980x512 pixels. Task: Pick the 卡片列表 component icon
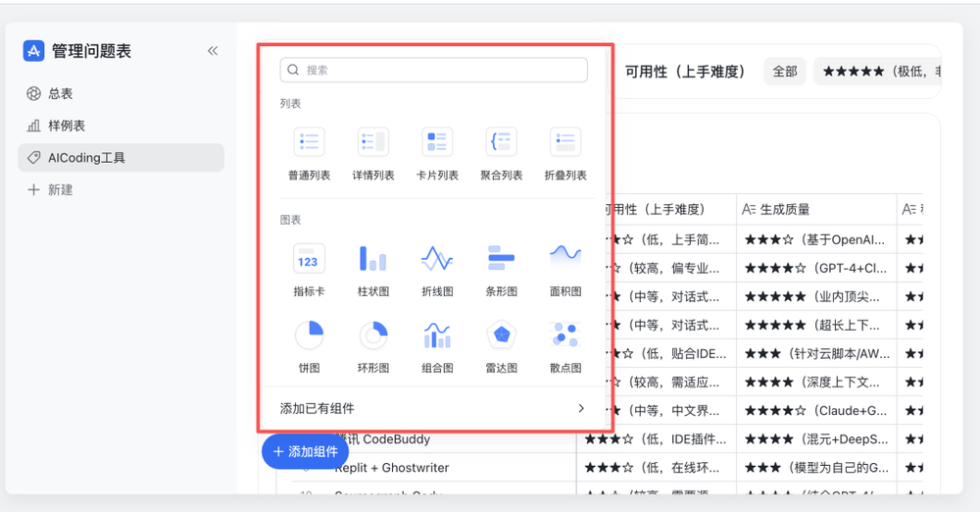(437, 142)
